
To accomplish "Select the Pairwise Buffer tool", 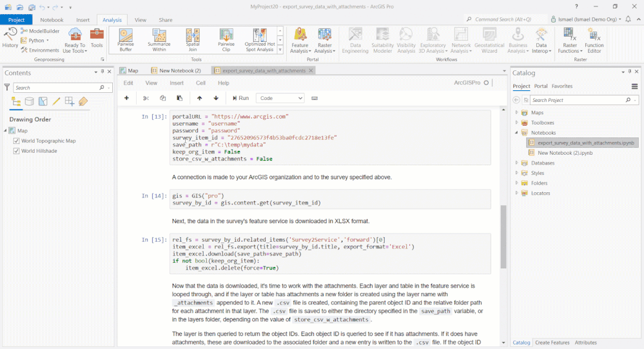I will click(x=126, y=40).
